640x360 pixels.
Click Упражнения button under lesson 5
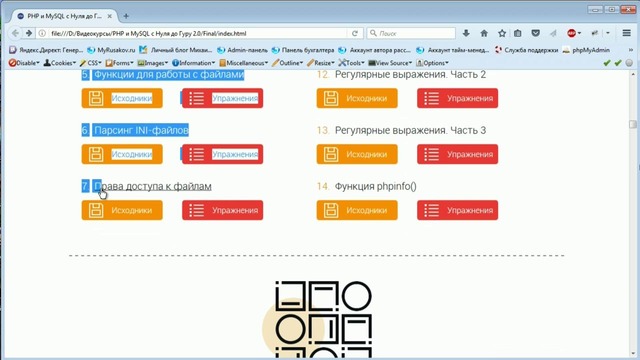(222, 98)
